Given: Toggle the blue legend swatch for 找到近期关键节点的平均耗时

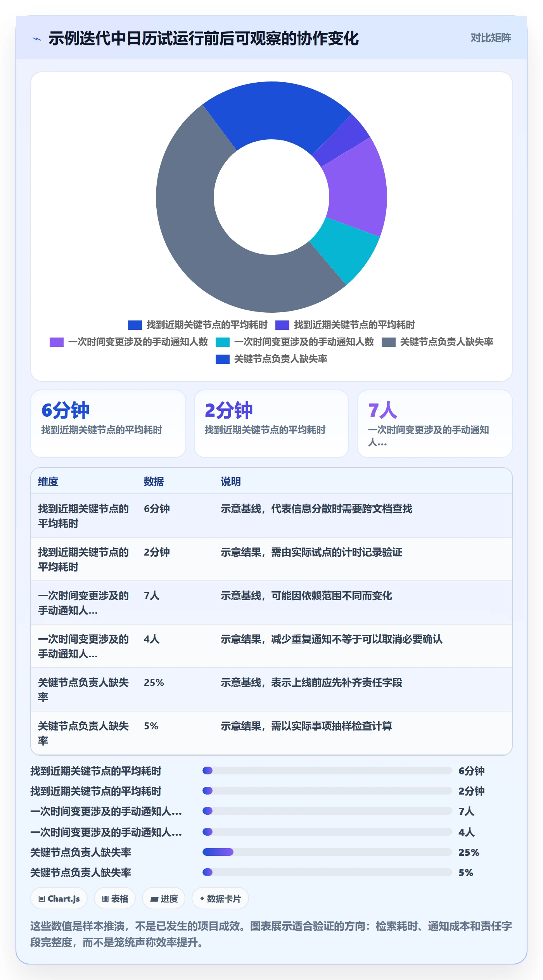Looking at the screenshot, I should 135,325.
